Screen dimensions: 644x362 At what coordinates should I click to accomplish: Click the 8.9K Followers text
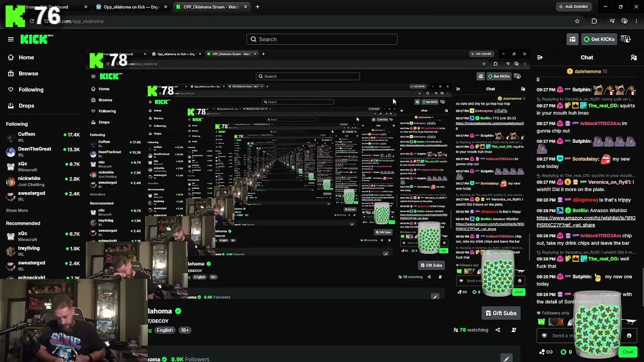coord(190,359)
